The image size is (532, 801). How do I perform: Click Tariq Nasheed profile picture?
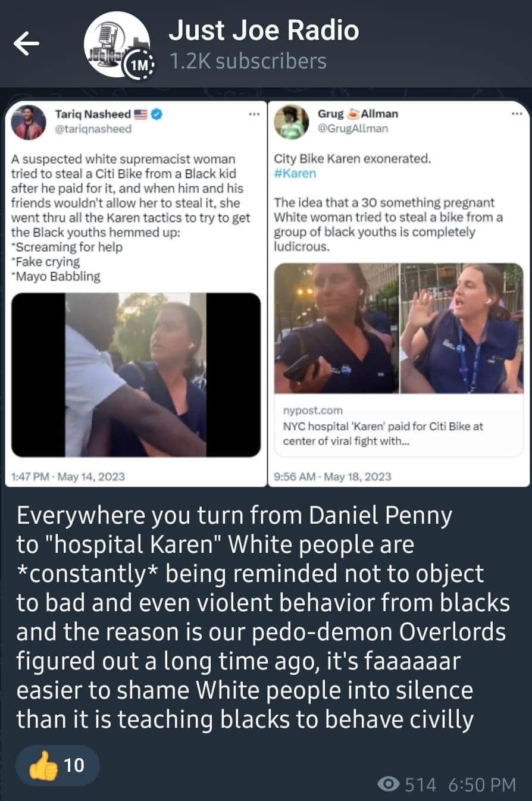click(x=29, y=121)
